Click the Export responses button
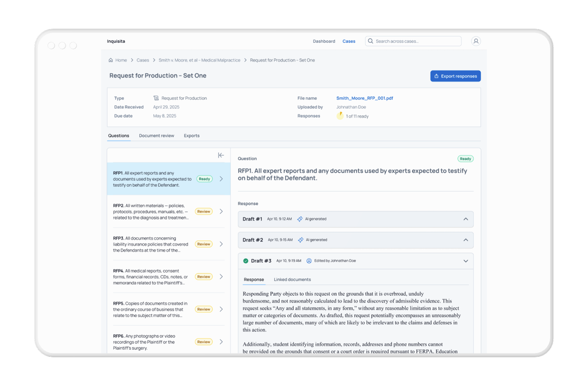The image size is (588, 386). (455, 76)
